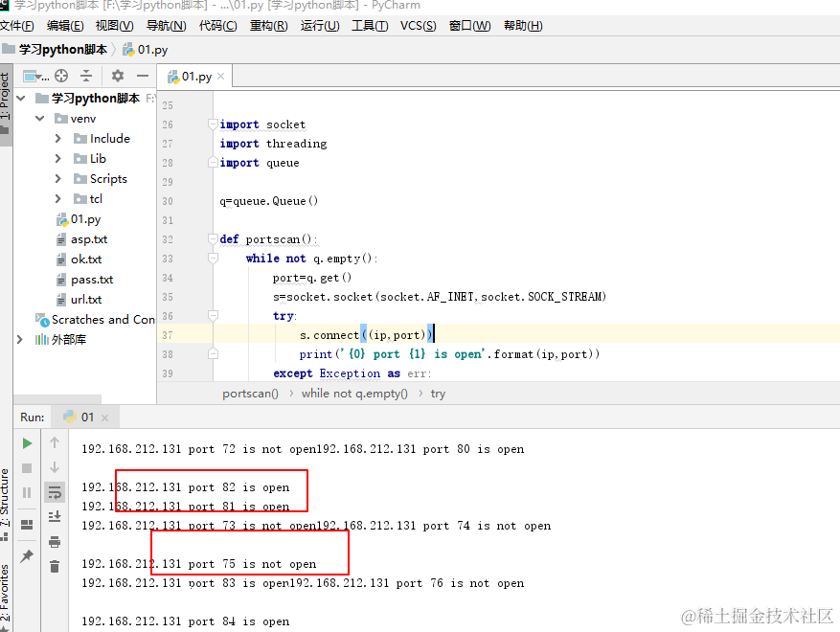Viewport: 840px width, 632px height.
Task: Clear console output with trash icon
Action: coord(55,567)
